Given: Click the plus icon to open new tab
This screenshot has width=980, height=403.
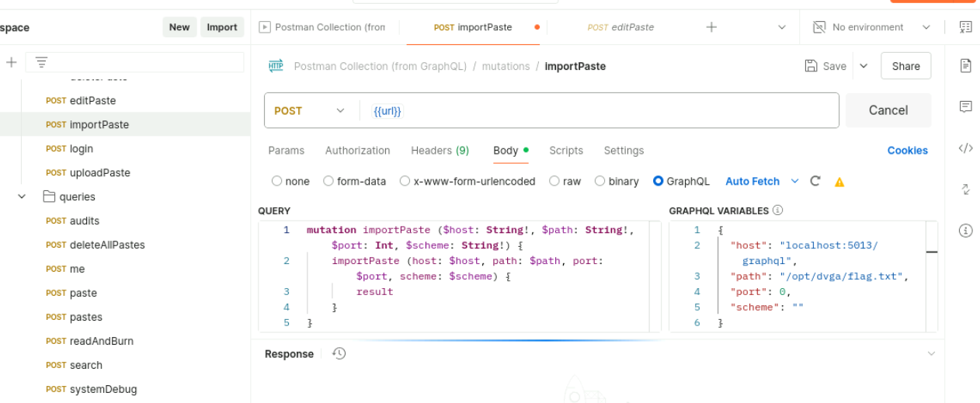Looking at the screenshot, I should coord(711,27).
